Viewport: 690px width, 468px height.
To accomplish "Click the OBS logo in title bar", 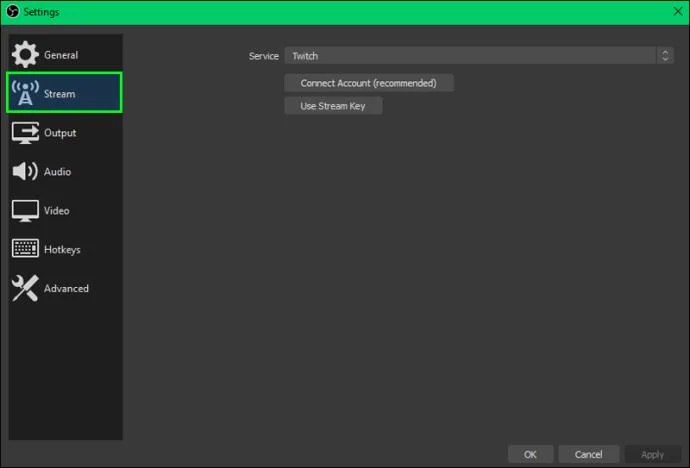I will 13,11.
